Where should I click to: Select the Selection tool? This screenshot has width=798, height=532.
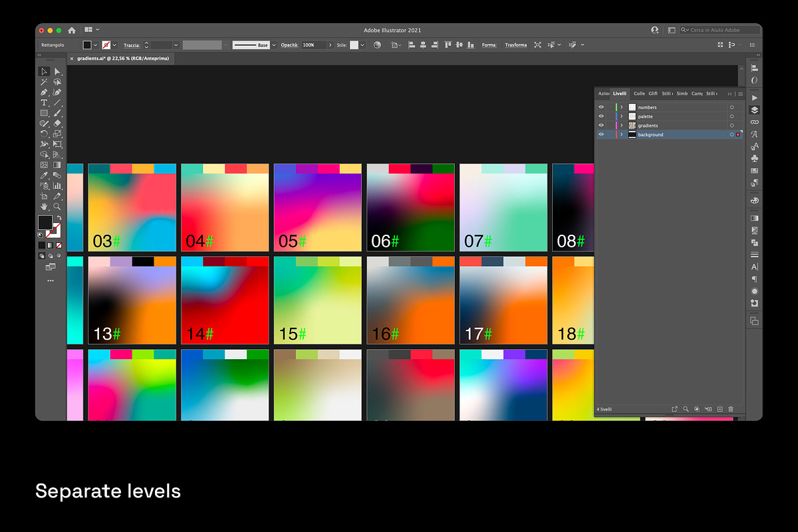(44, 71)
